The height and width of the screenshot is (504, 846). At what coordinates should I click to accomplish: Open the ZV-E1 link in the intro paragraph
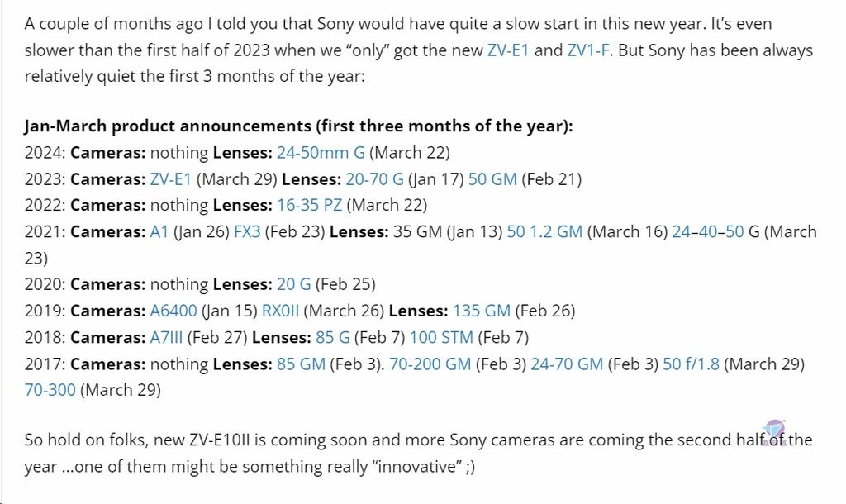pyautogui.click(x=508, y=50)
